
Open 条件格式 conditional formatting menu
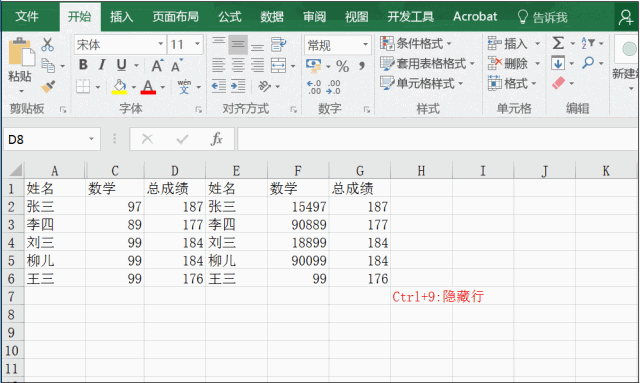click(x=416, y=43)
